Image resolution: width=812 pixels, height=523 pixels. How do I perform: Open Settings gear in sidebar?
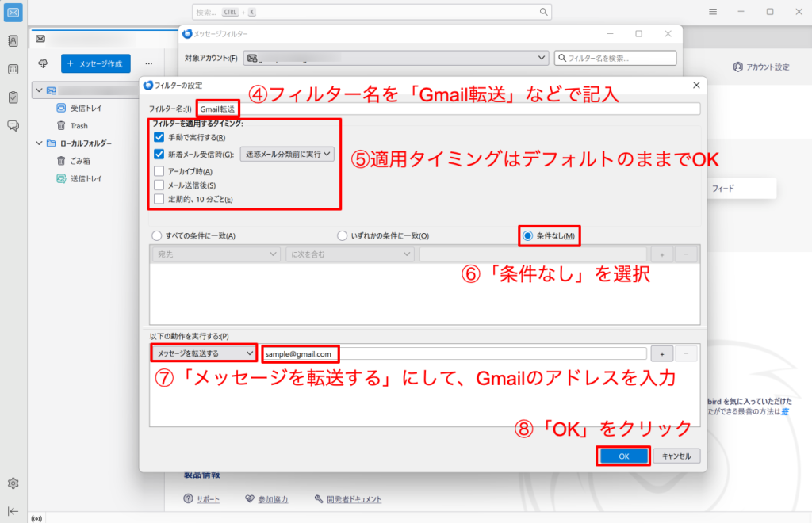point(13,483)
